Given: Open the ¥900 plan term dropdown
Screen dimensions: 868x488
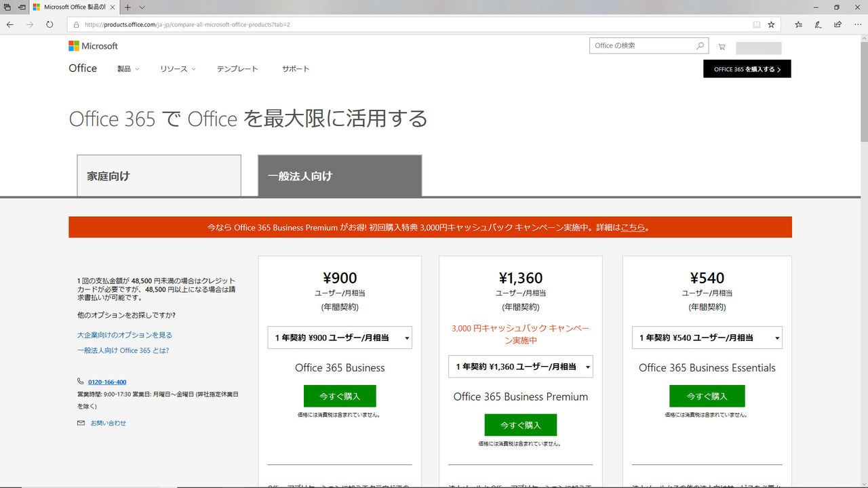Looking at the screenshot, I should point(340,338).
